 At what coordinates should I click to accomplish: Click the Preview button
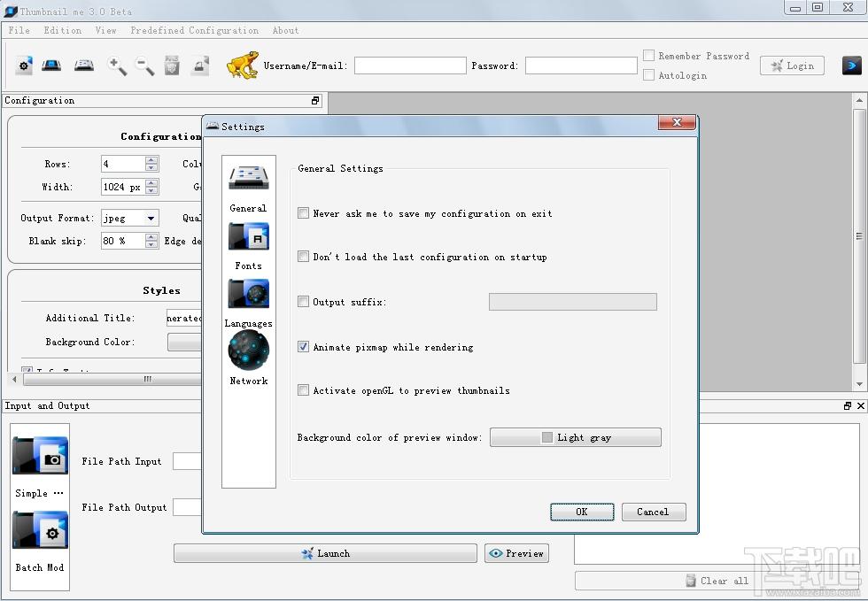click(516, 553)
